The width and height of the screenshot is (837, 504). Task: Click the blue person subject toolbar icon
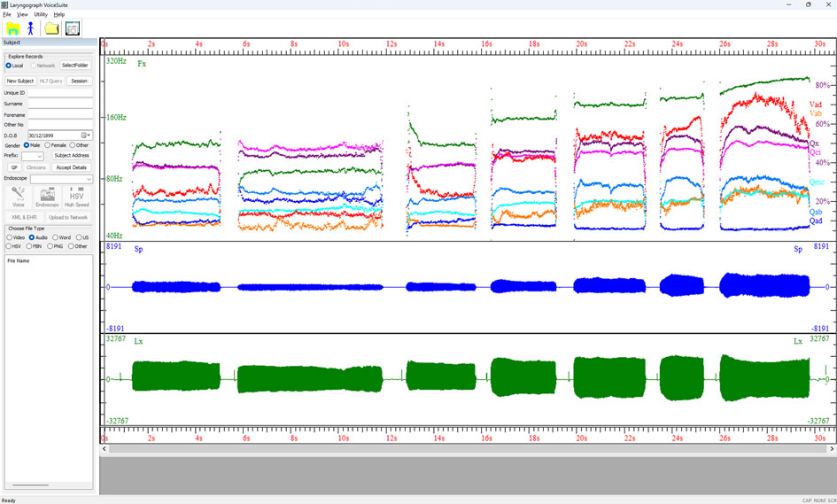click(x=30, y=28)
